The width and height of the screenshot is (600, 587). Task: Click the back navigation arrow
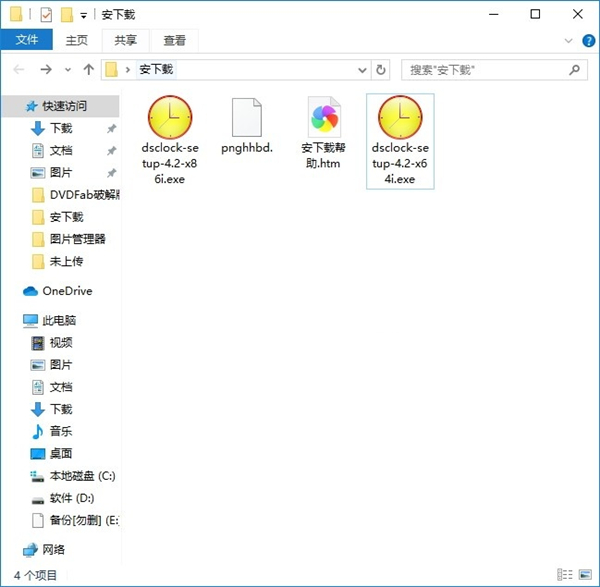20,70
